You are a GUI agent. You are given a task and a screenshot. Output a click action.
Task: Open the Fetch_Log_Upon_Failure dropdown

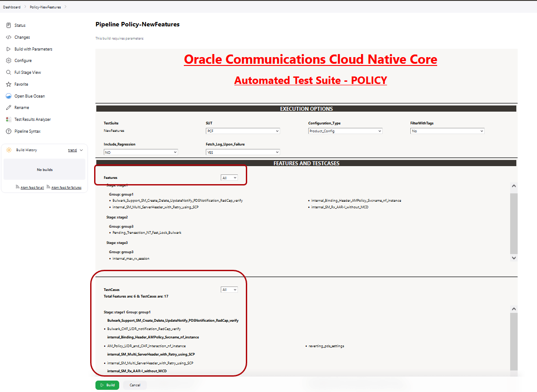[x=243, y=152]
